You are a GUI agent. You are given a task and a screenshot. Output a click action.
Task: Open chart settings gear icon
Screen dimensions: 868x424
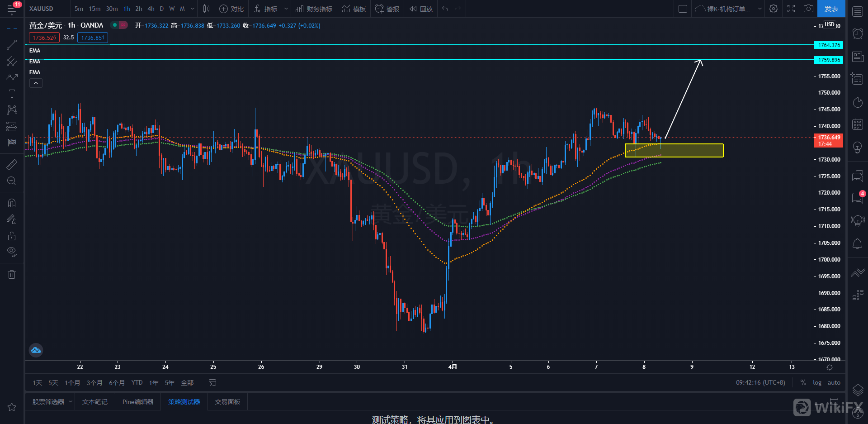pyautogui.click(x=774, y=9)
